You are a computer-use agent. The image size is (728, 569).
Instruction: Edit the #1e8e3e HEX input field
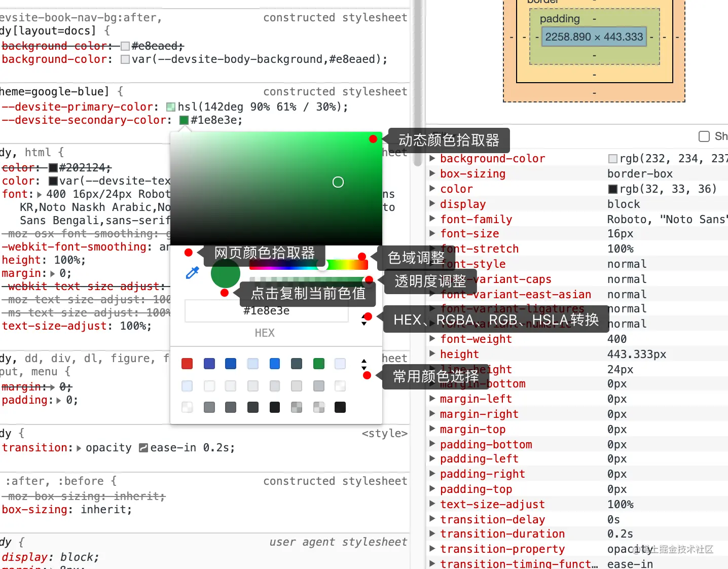267,310
